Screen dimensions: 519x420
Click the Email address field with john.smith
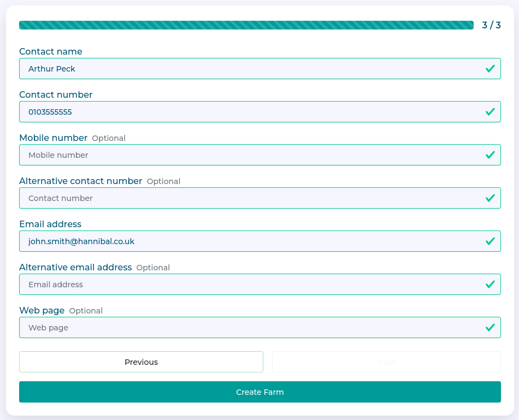click(x=246, y=241)
